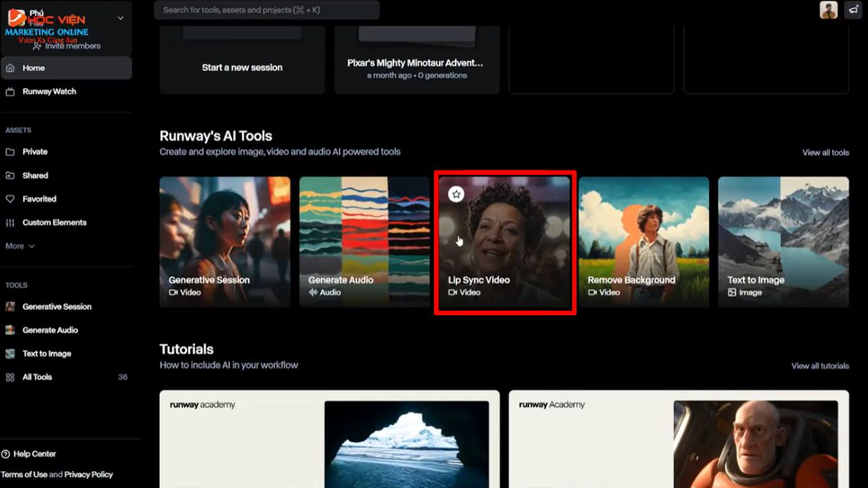Click the Runway's AI Tools heading
The image size is (868, 488).
coord(216,136)
